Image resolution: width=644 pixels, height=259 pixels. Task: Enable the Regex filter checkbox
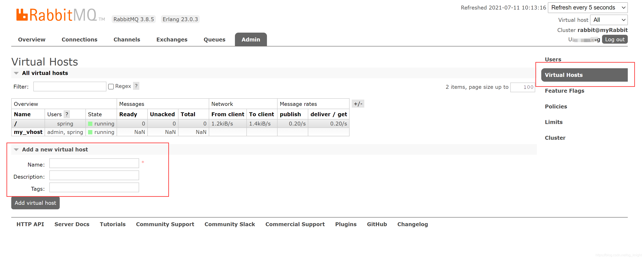click(x=111, y=86)
